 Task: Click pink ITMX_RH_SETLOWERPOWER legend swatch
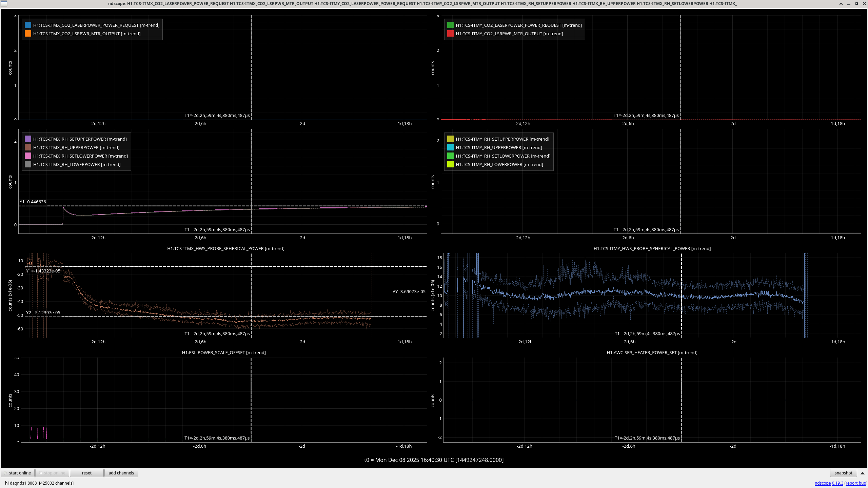(28, 156)
